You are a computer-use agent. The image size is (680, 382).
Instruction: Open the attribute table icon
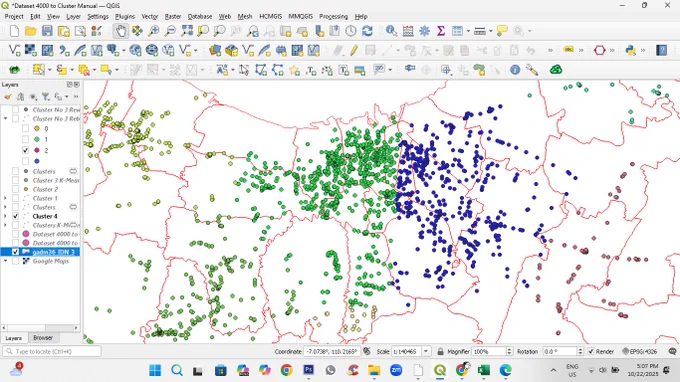pyautogui.click(x=457, y=31)
